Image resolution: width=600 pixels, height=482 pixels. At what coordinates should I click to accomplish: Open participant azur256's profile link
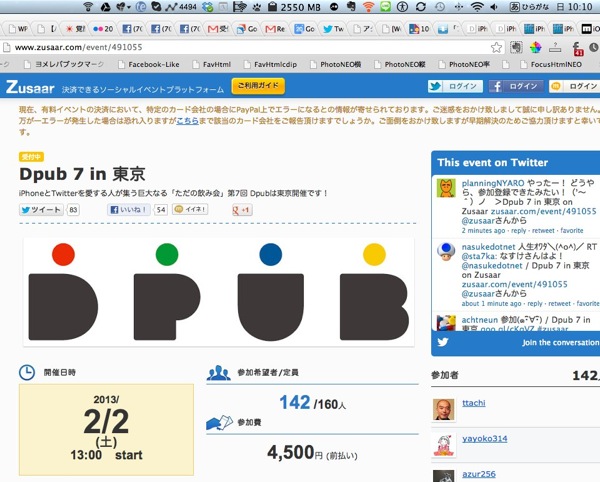point(479,474)
